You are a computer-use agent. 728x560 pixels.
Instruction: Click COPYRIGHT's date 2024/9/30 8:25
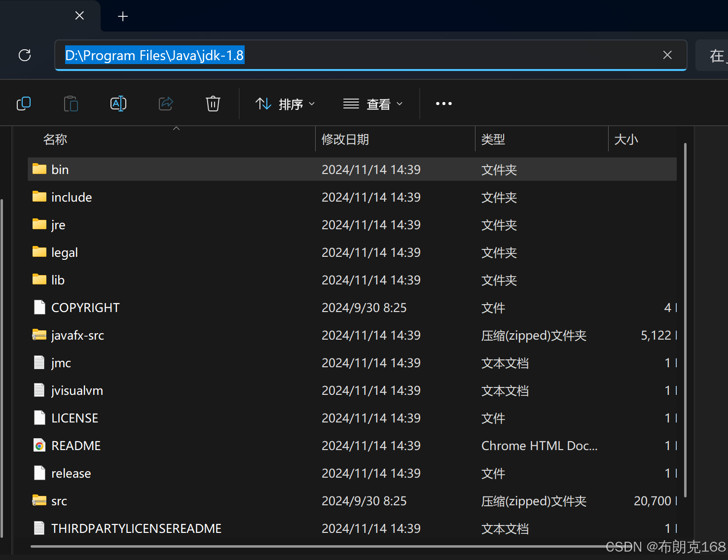click(364, 308)
